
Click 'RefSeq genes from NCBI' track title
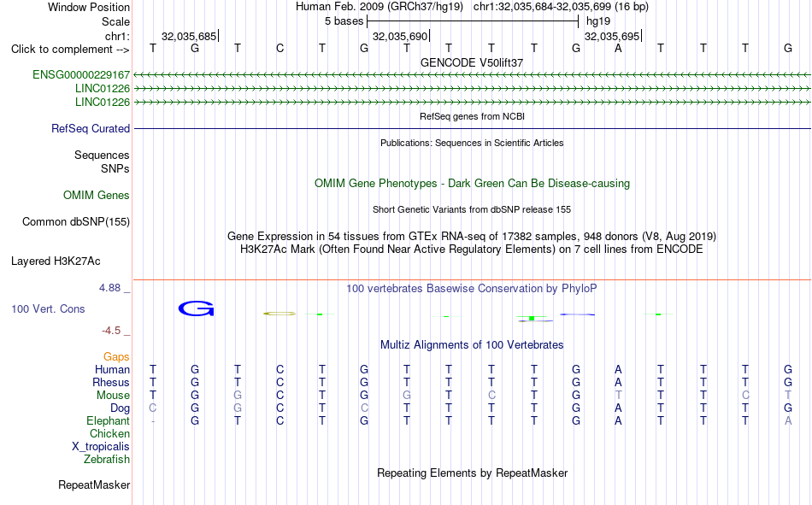click(472, 116)
